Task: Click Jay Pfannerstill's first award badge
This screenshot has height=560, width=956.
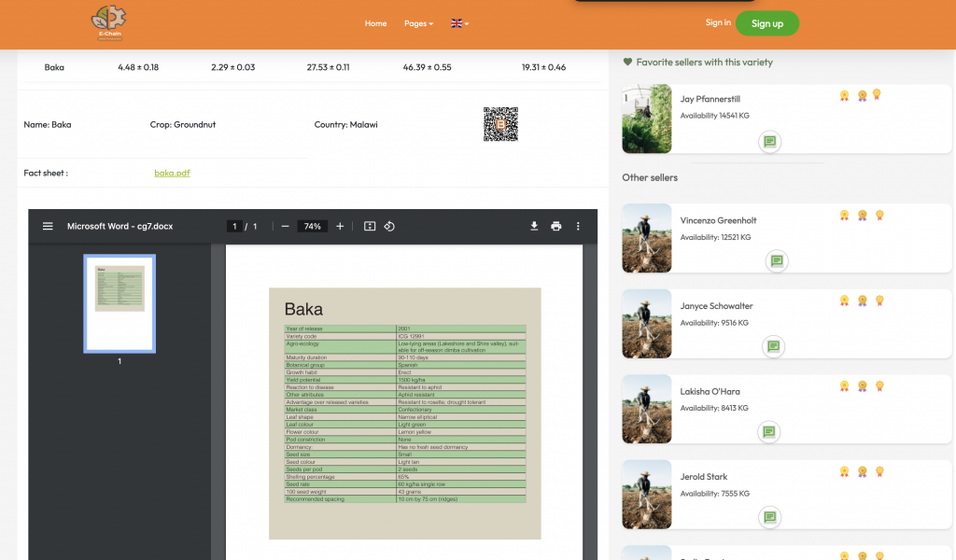Action: point(844,96)
